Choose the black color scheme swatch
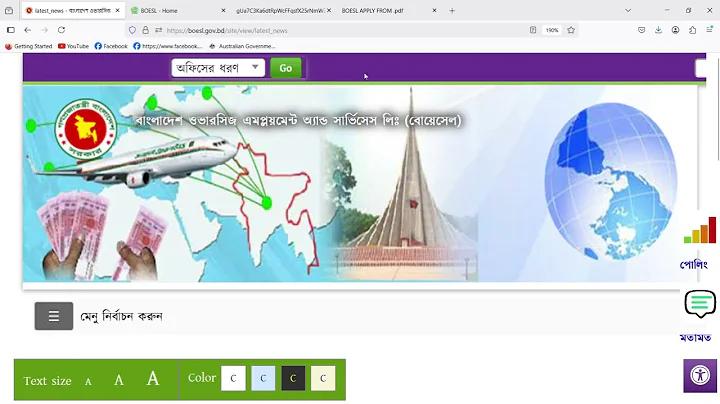Image resolution: width=720 pixels, height=404 pixels. point(293,378)
